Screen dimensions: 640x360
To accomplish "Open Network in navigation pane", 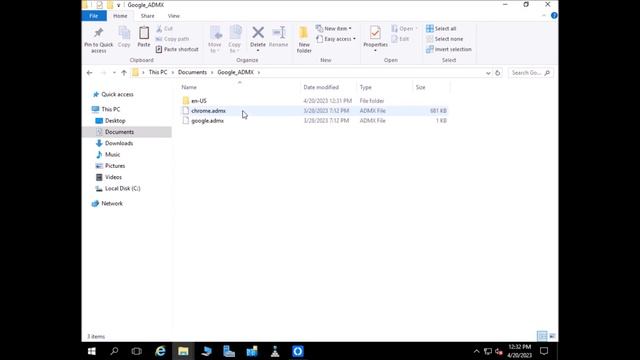I will click(x=107, y=203).
